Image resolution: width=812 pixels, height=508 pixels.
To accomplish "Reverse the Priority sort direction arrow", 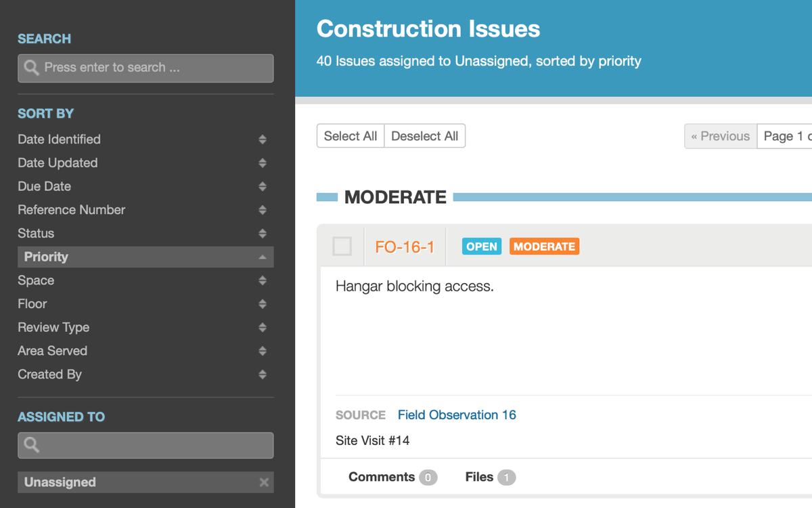I will pos(263,257).
